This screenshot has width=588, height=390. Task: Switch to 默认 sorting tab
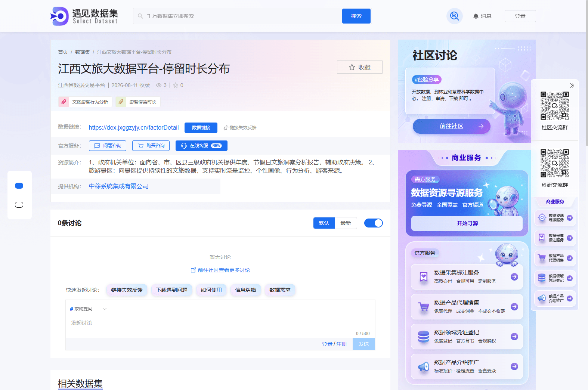[x=324, y=223]
